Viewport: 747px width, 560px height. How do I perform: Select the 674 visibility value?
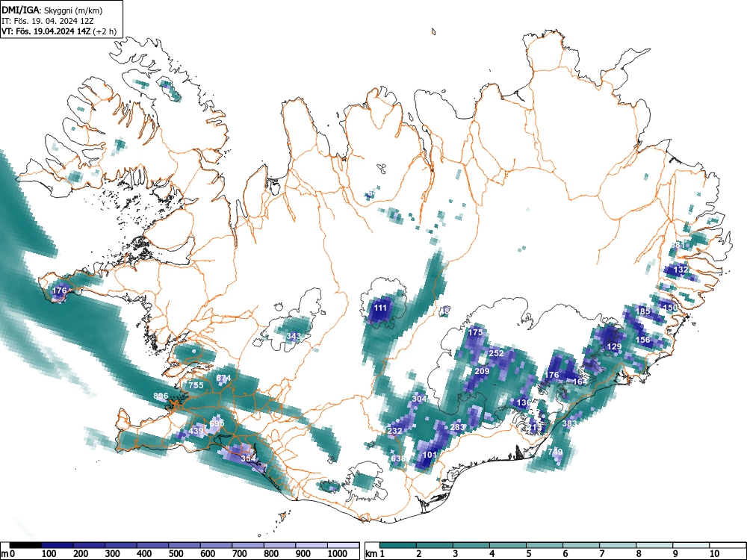223,378
